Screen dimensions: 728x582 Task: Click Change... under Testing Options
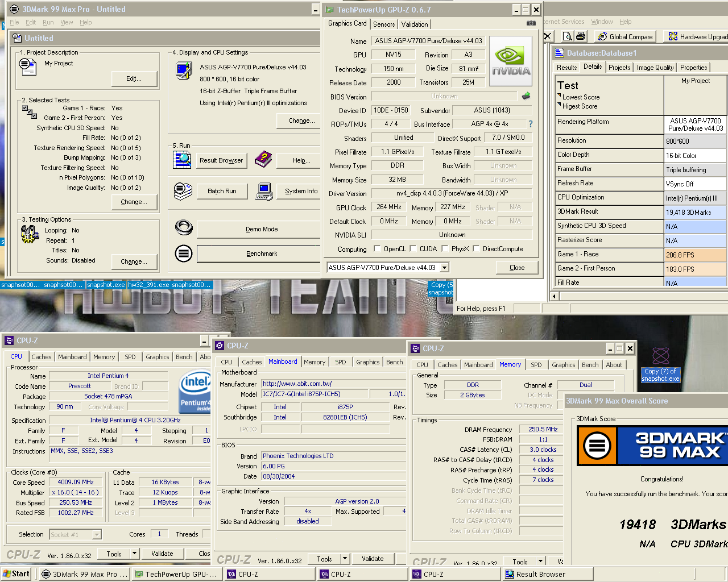click(134, 261)
